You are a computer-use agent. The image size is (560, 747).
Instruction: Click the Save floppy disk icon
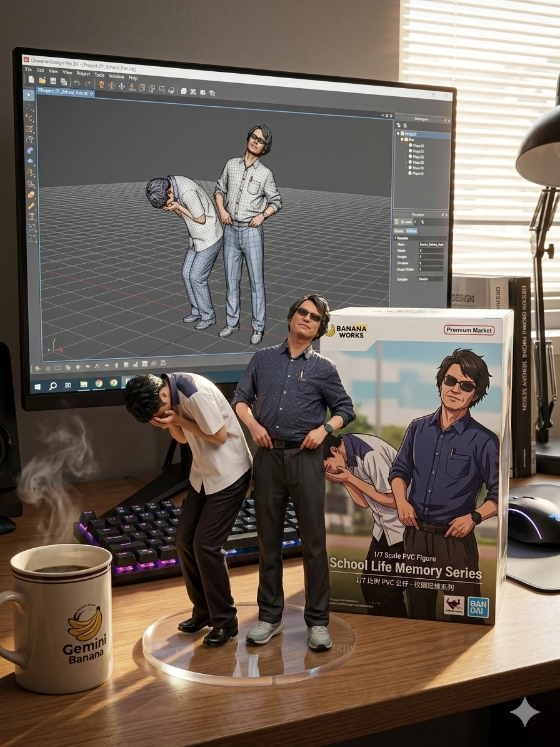[53, 81]
